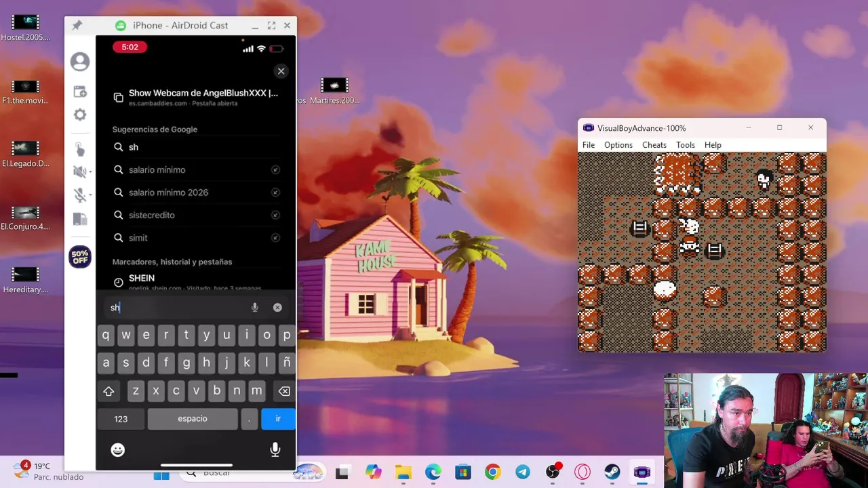Open Opera browser from the taskbar

pyautogui.click(x=583, y=472)
